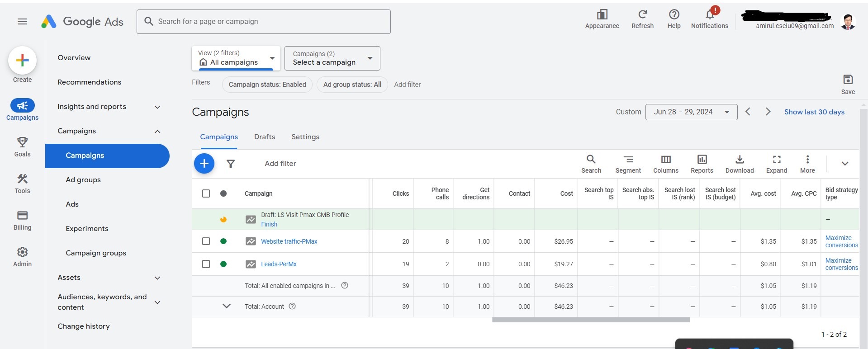Open the date range picker
868x349 pixels.
point(692,112)
